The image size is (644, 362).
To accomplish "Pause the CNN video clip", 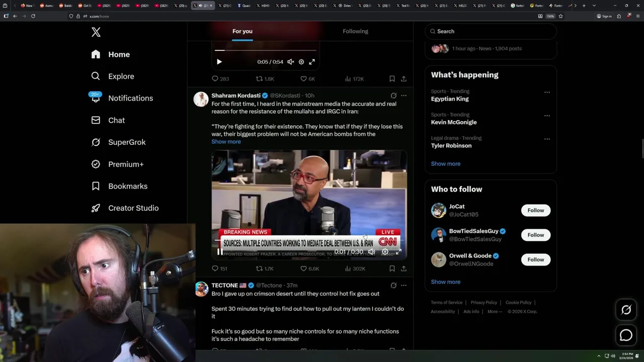I will (220, 252).
